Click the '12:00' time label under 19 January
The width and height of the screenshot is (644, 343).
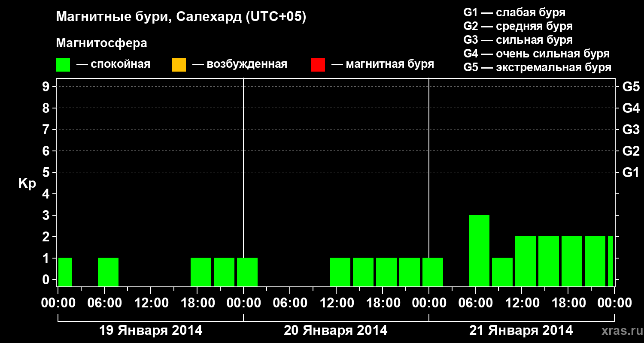pyautogui.click(x=151, y=303)
